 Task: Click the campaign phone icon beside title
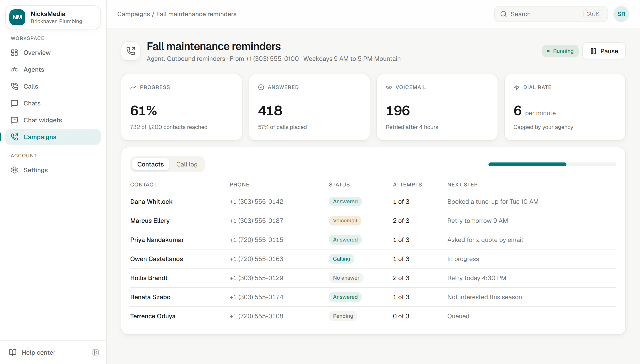point(131,51)
